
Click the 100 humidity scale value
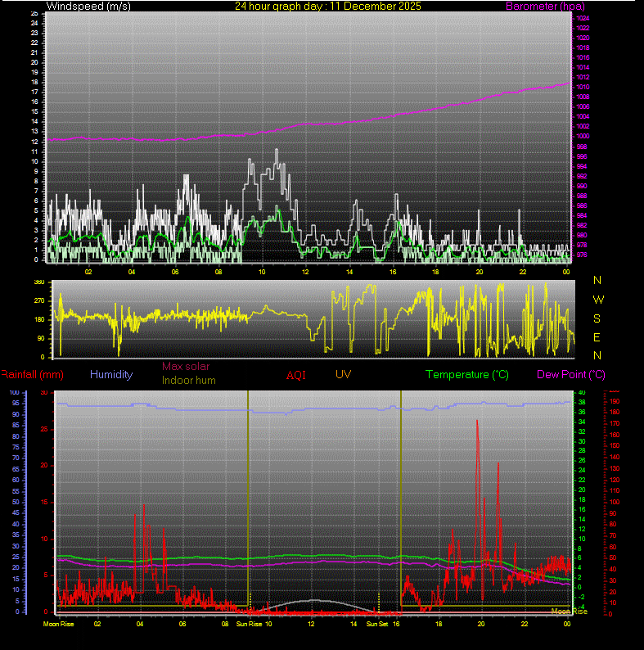[x=15, y=393]
